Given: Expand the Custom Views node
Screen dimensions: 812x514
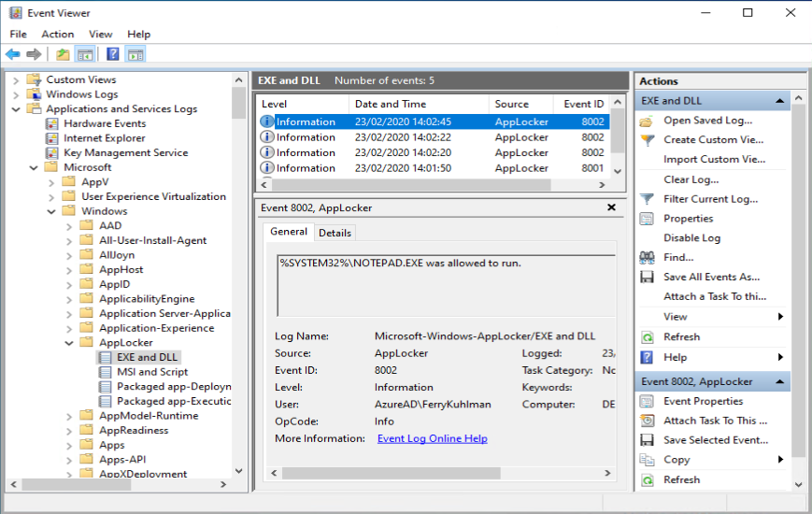Looking at the screenshot, I should (16, 80).
